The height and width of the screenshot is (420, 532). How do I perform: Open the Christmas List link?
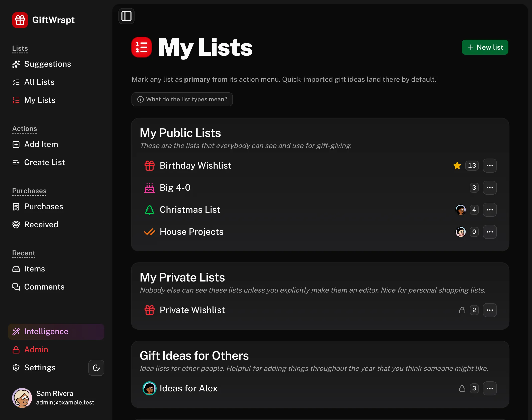pyautogui.click(x=190, y=210)
